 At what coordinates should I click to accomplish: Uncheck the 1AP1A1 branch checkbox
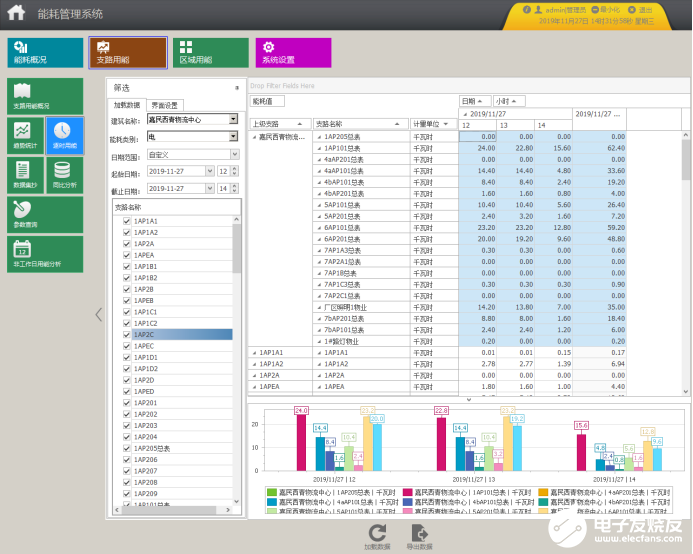click(126, 221)
